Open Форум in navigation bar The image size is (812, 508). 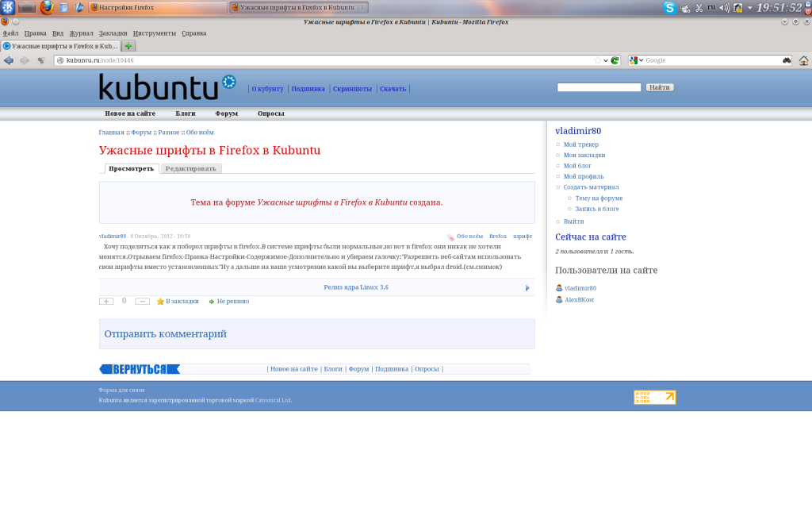(x=226, y=114)
